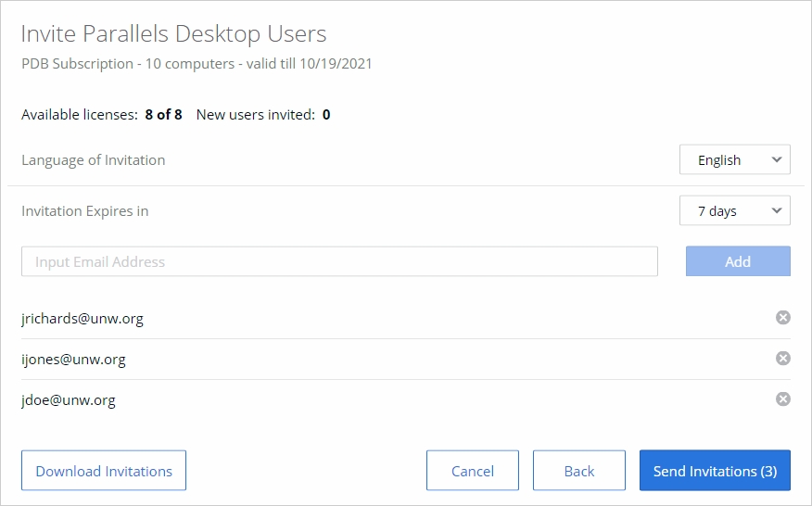
Task: Click the Language of Invitation label
Action: (94, 159)
